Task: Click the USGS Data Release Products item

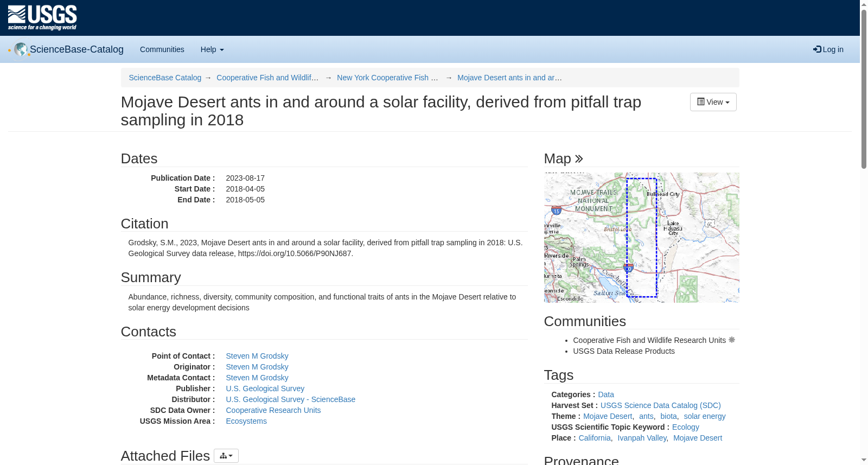Action: (624, 351)
